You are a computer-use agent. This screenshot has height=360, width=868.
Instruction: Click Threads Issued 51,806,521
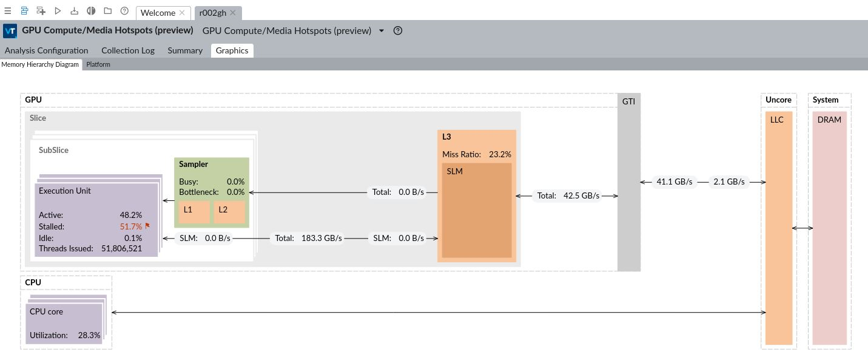90,248
